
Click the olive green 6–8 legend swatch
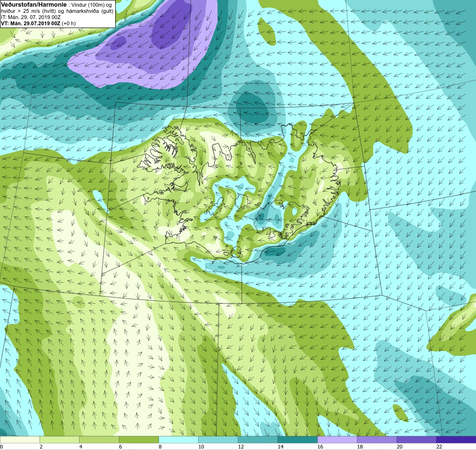pyautogui.click(x=139, y=440)
